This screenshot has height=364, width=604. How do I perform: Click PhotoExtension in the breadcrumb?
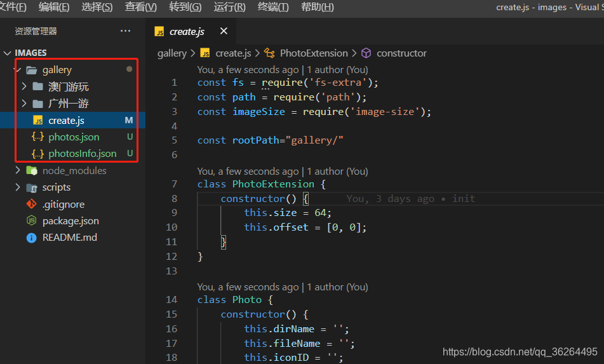pyautogui.click(x=314, y=53)
